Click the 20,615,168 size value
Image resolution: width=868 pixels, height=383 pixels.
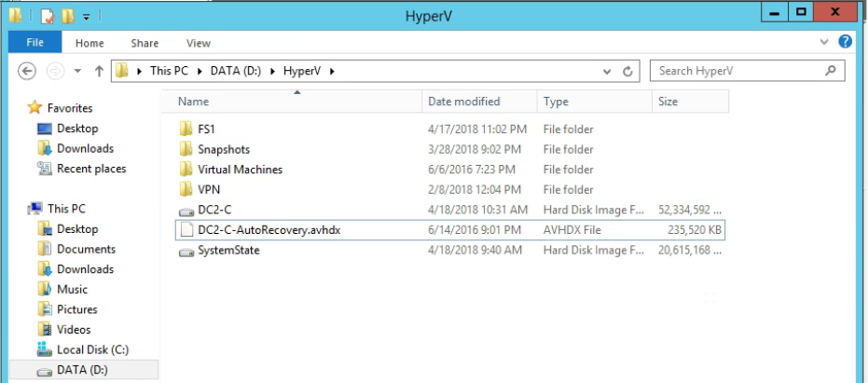click(x=690, y=250)
